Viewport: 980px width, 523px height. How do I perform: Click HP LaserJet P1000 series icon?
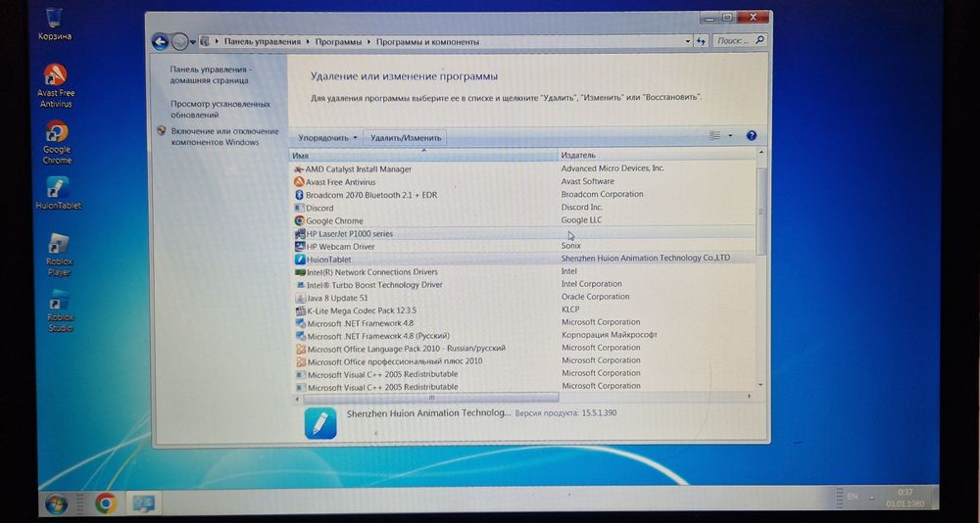click(300, 234)
